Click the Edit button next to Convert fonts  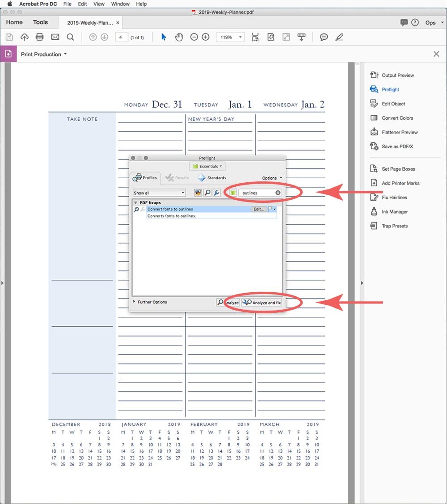pyautogui.click(x=259, y=209)
